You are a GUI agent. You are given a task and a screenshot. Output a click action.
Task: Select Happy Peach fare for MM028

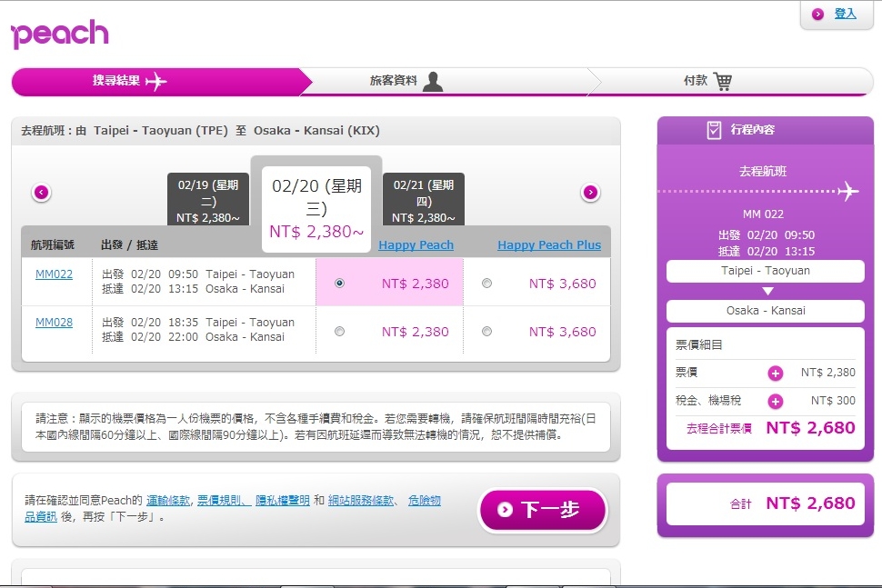pyautogui.click(x=339, y=332)
